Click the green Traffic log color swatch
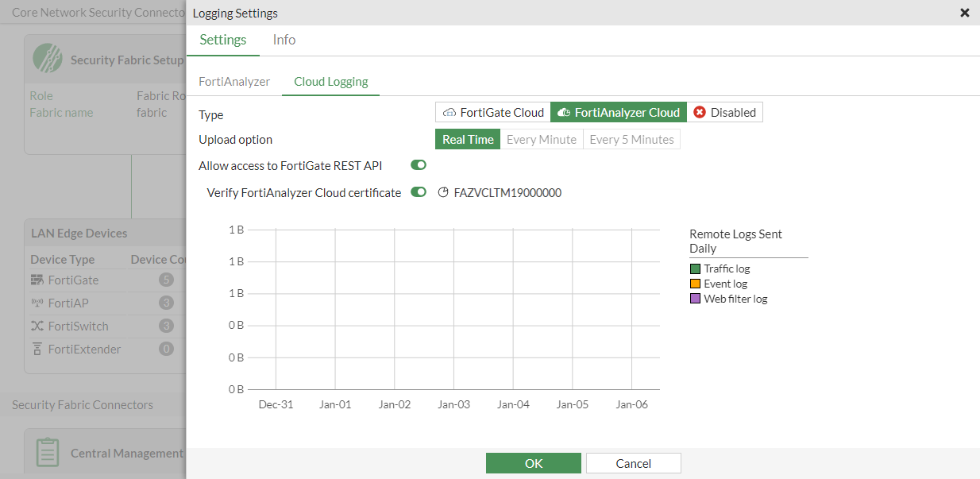980x479 pixels. click(x=694, y=268)
